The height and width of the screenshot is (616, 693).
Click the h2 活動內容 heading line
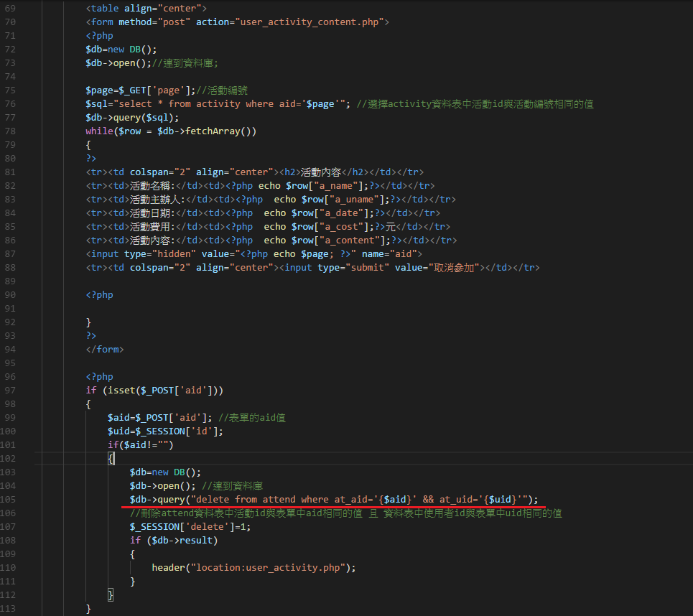254,172
